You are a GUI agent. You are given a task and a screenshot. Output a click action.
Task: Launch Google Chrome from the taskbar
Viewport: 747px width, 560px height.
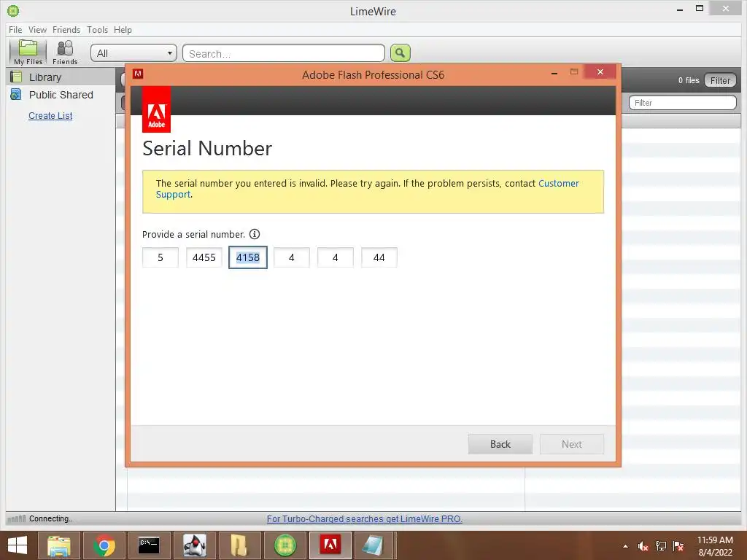(x=104, y=545)
